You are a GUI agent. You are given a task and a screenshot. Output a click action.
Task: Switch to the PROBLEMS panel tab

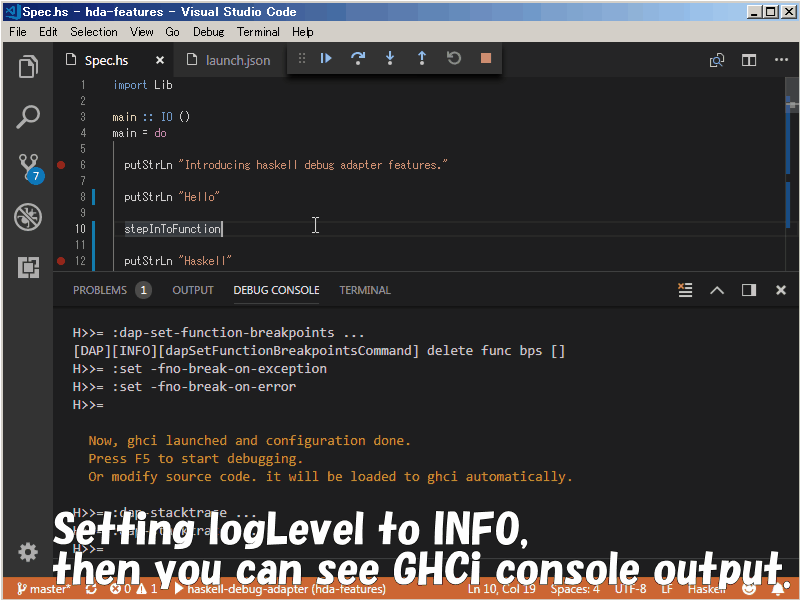tap(100, 290)
